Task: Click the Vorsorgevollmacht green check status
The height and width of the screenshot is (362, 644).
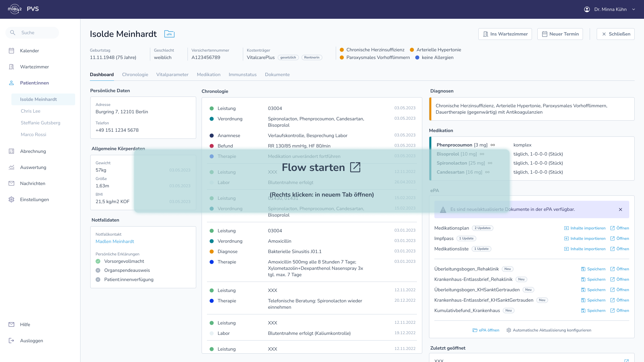Action: pyautogui.click(x=98, y=261)
